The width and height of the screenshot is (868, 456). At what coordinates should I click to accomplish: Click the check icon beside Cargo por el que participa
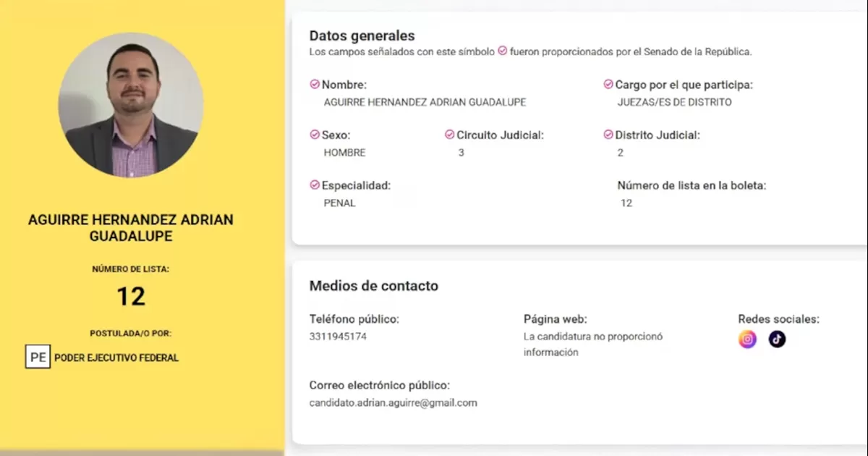click(608, 85)
